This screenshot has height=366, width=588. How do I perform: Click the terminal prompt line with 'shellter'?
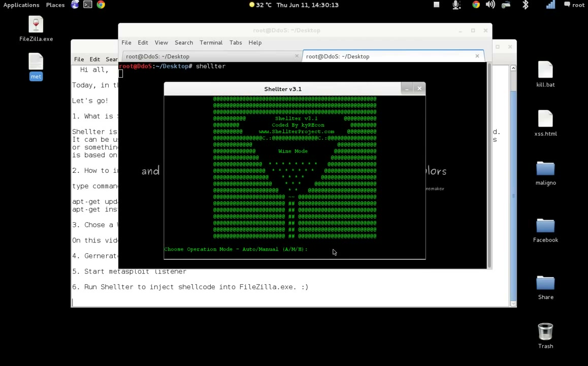(172, 66)
